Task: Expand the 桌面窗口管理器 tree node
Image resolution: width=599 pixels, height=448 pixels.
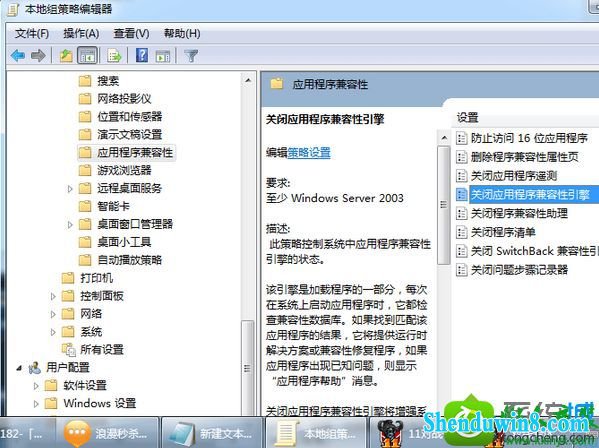Action: coord(70,225)
